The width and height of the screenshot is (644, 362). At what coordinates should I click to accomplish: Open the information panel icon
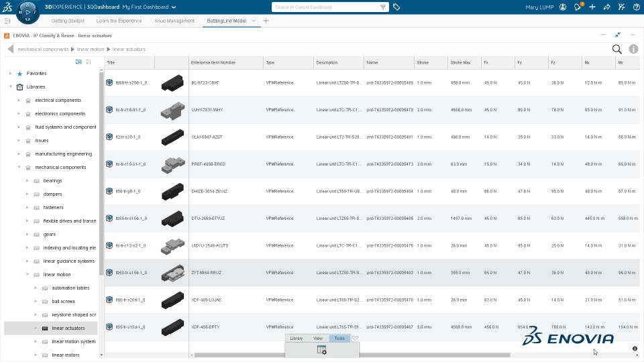click(x=634, y=49)
